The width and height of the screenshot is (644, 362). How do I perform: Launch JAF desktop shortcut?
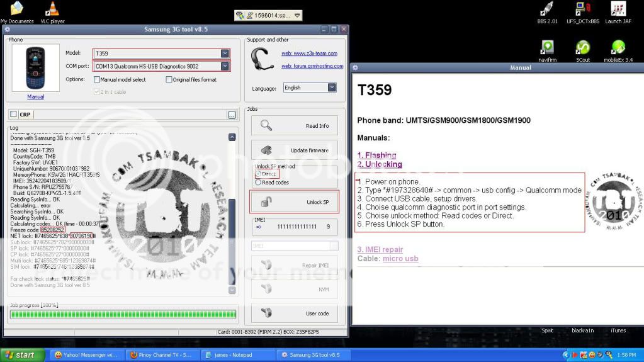coord(618,13)
